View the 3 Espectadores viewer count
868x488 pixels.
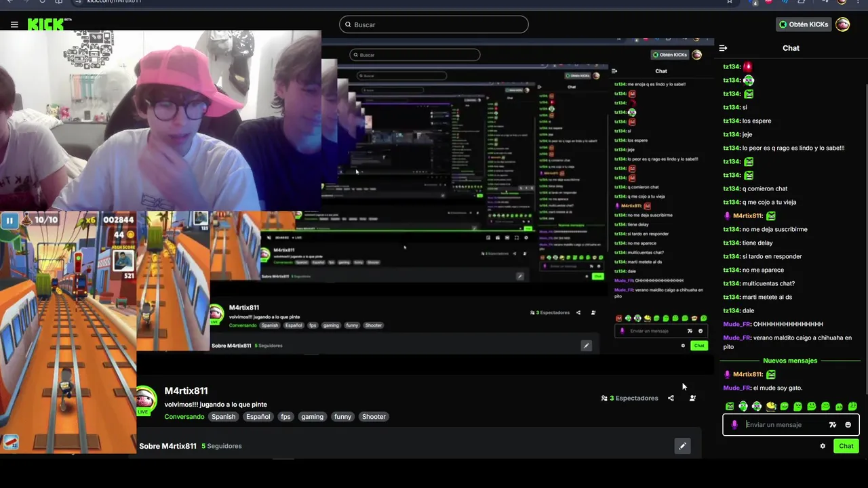[629, 399]
